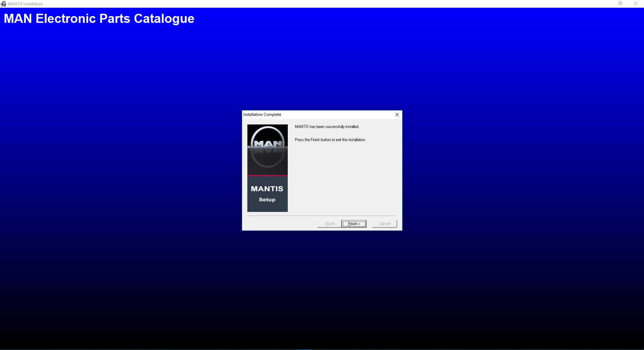
Task: Click the Finish button to exit installation
Action: (x=354, y=224)
